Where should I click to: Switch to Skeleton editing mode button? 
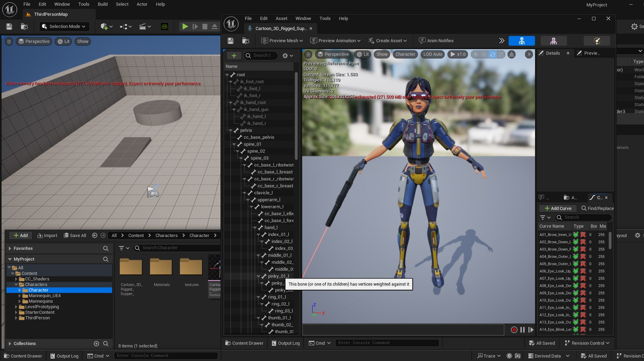pyautogui.click(x=522, y=41)
